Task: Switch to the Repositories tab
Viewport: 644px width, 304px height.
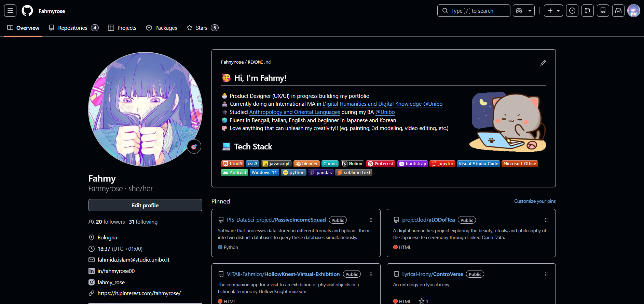Action: pos(74,28)
